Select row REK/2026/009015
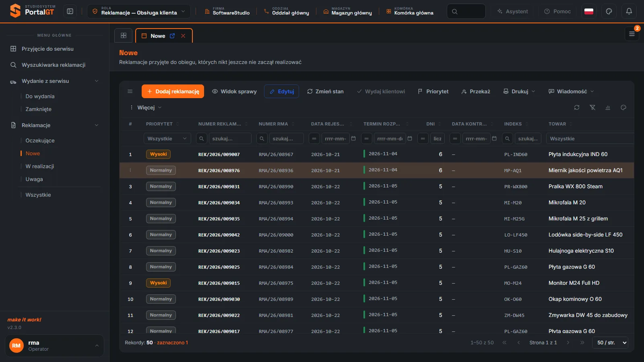Image resolution: width=644 pixels, height=362 pixels. coord(377,283)
